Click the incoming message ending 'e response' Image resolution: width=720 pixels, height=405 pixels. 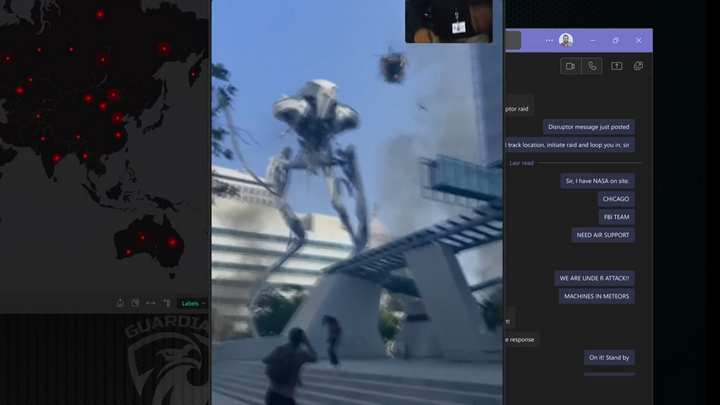pyautogui.click(x=522, y=339)
